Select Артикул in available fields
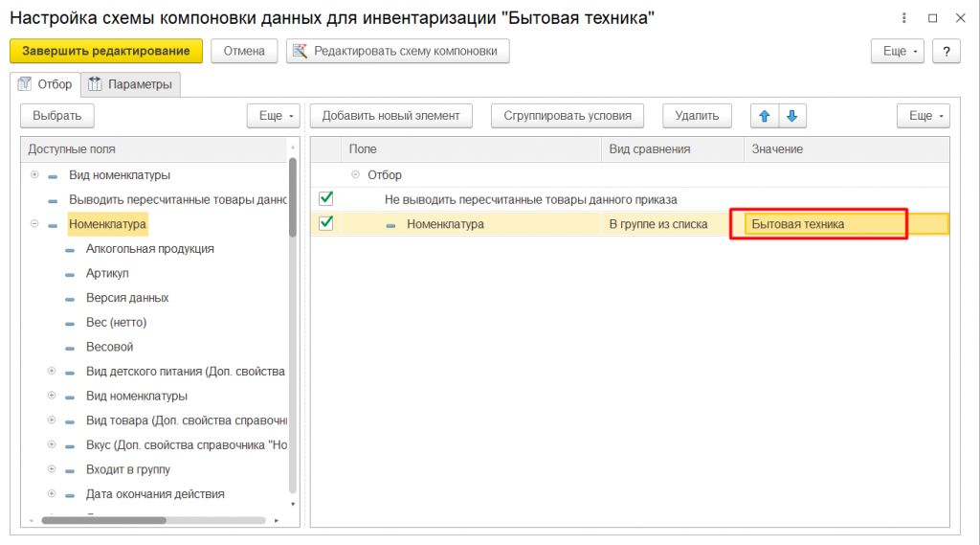The width and height of the screenshot is (980, 545). (x=107, y=273)
